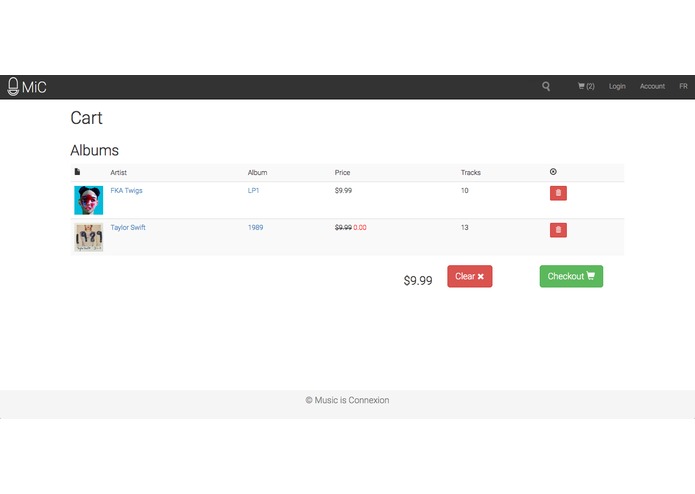Click the Cart page heading
The width and height of the screenshot is (695, 494).
click(86, 118)
